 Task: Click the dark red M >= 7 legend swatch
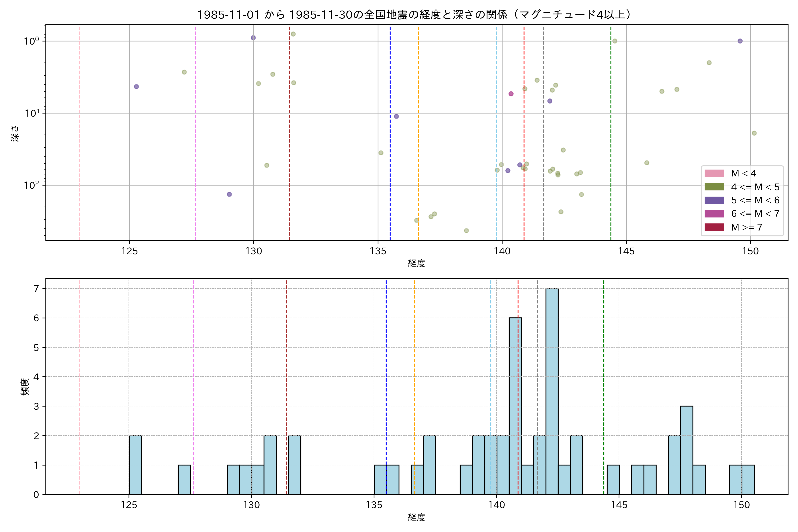point(714,227)
